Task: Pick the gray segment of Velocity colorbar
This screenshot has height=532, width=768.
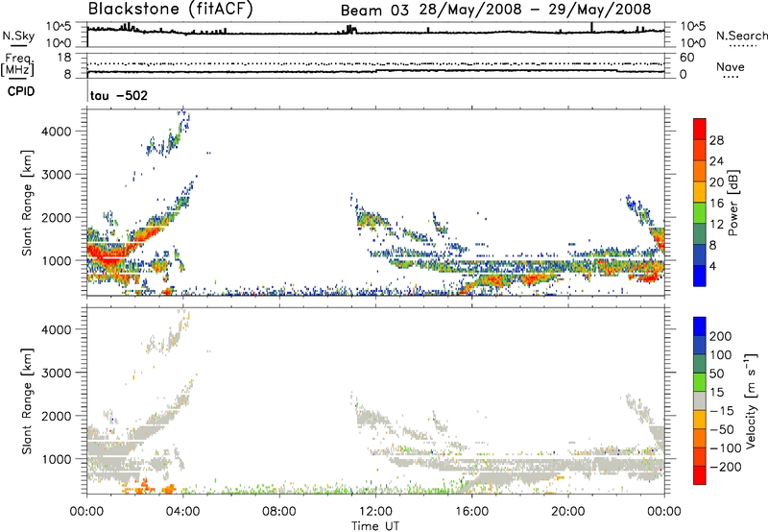Action: (700, 401)
